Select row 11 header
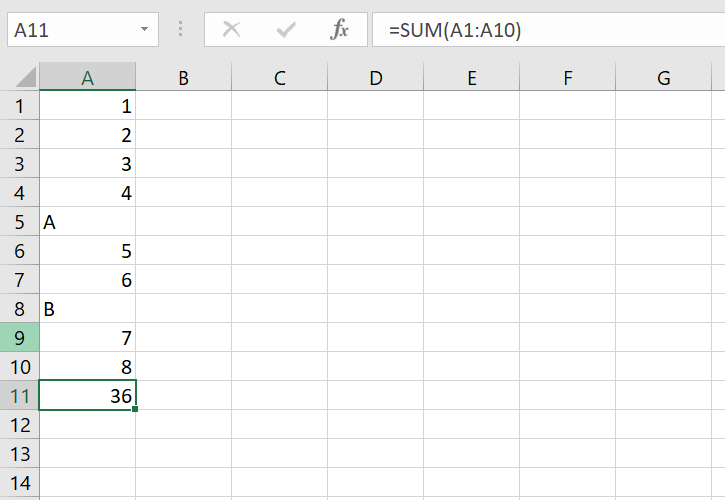 click(19, 395)
